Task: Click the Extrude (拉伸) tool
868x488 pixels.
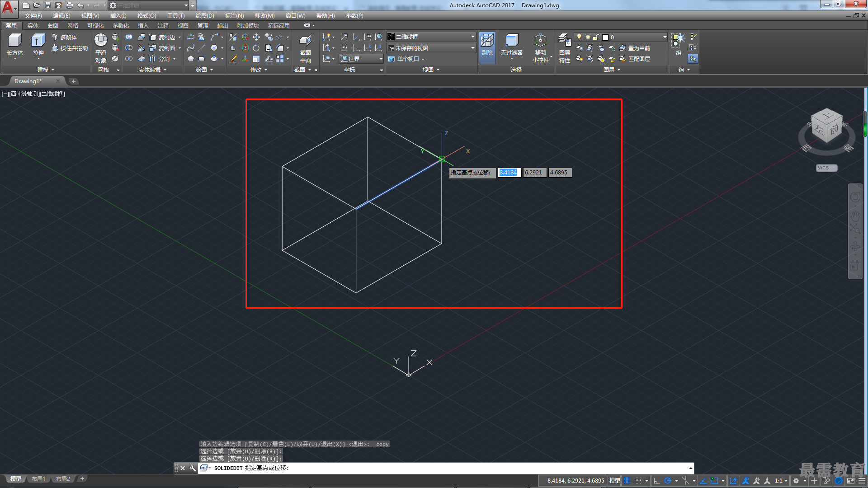Action: coord(38,45)
